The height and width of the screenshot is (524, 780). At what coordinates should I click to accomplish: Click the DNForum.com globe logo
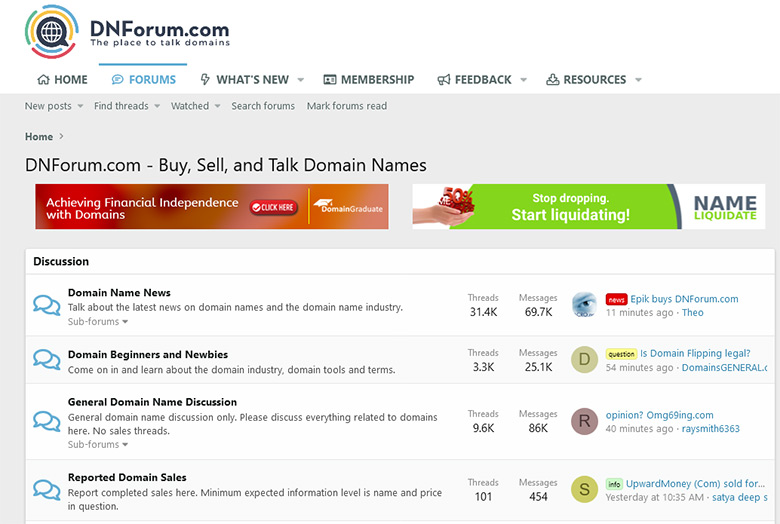coord(51,32)
